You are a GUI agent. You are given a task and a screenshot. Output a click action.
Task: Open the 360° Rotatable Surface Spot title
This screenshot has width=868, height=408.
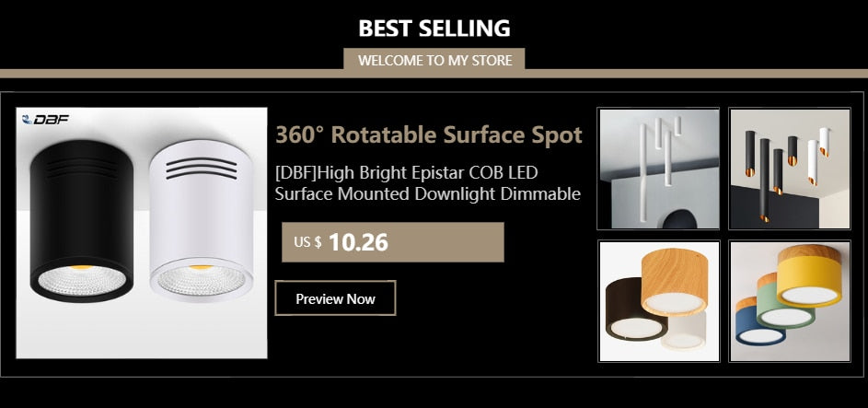[x=429, y=135]
